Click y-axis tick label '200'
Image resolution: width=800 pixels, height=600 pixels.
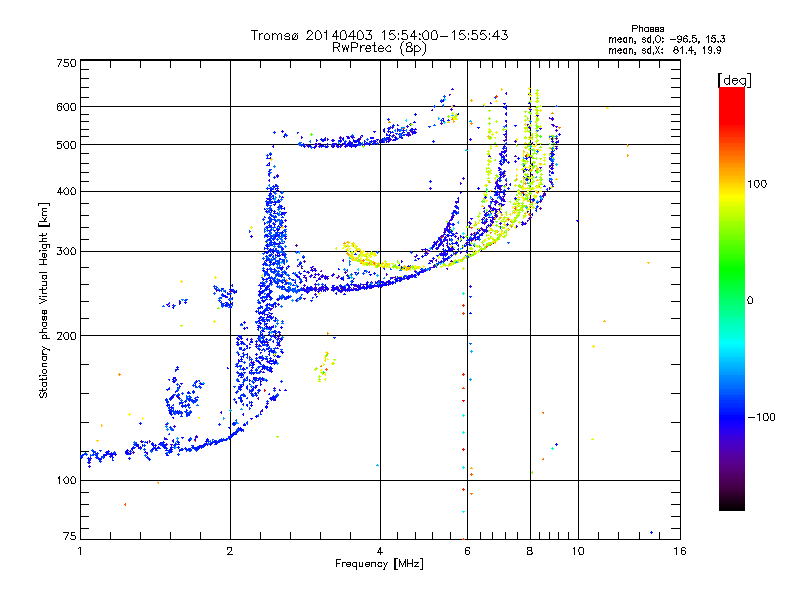[66, 336]
